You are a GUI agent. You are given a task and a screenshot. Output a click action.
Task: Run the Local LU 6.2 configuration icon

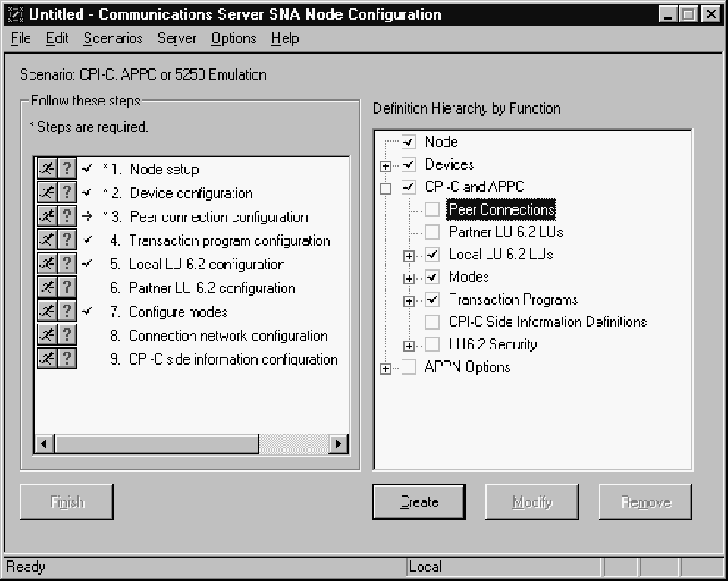47,263
